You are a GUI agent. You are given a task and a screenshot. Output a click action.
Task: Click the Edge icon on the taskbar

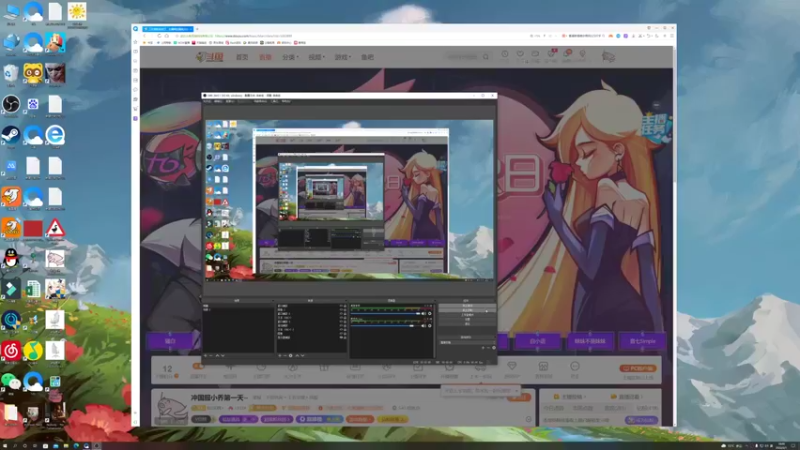click(x=76, y=446)
